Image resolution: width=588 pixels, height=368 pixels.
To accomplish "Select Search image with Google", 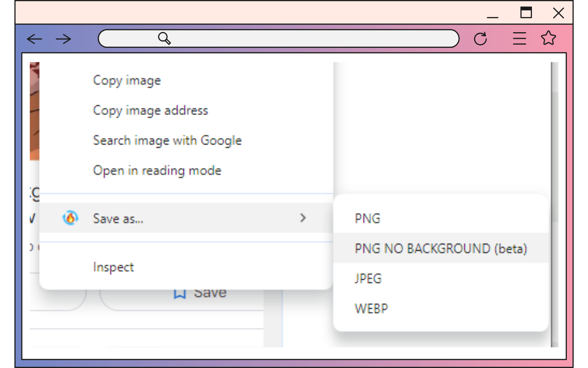I will (x=167, y=140).
